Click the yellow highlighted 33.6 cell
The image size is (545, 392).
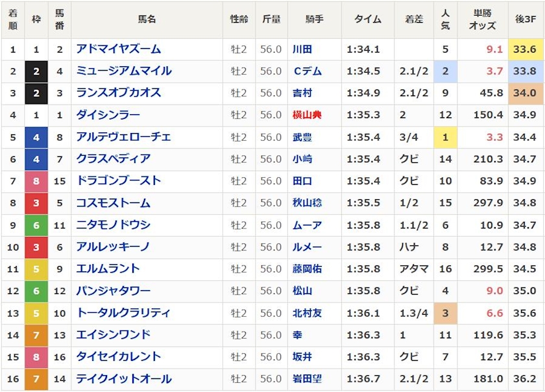(524, 49)
